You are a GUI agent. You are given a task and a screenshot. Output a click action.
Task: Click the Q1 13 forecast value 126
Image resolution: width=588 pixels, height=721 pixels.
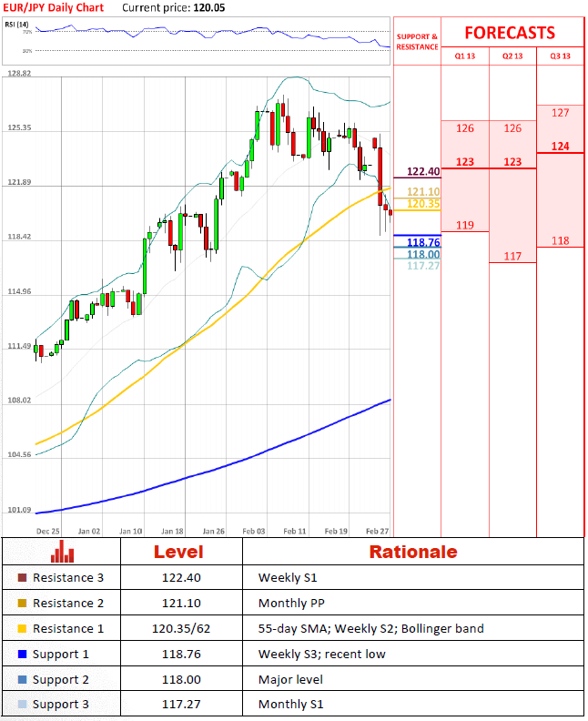coord(465,128)
